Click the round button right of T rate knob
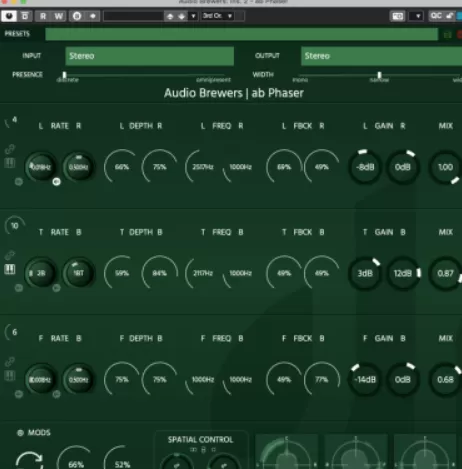Viewport: 462px width, 469px height. click(x=56, y=288)
